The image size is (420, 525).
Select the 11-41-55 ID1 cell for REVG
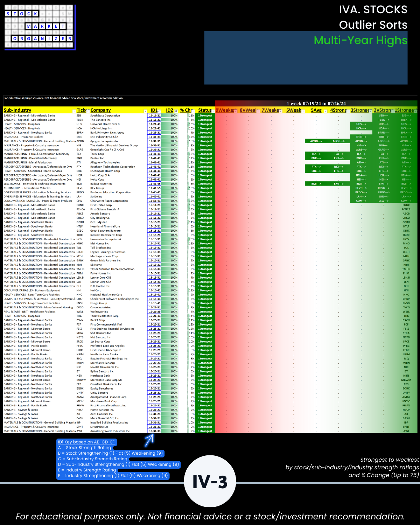[x=154, y=188]
